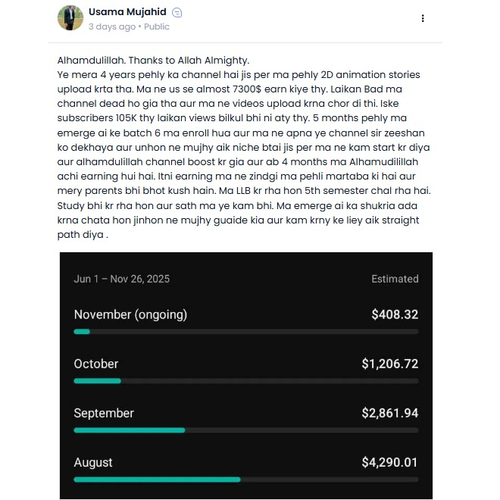
Task: Click the September earnings progress bar
Action: [x=246, y=430]
